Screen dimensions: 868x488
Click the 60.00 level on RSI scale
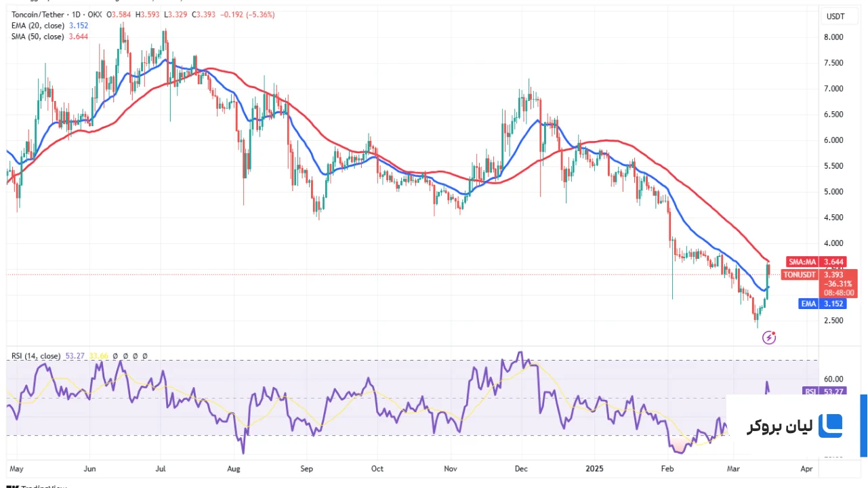833,379
